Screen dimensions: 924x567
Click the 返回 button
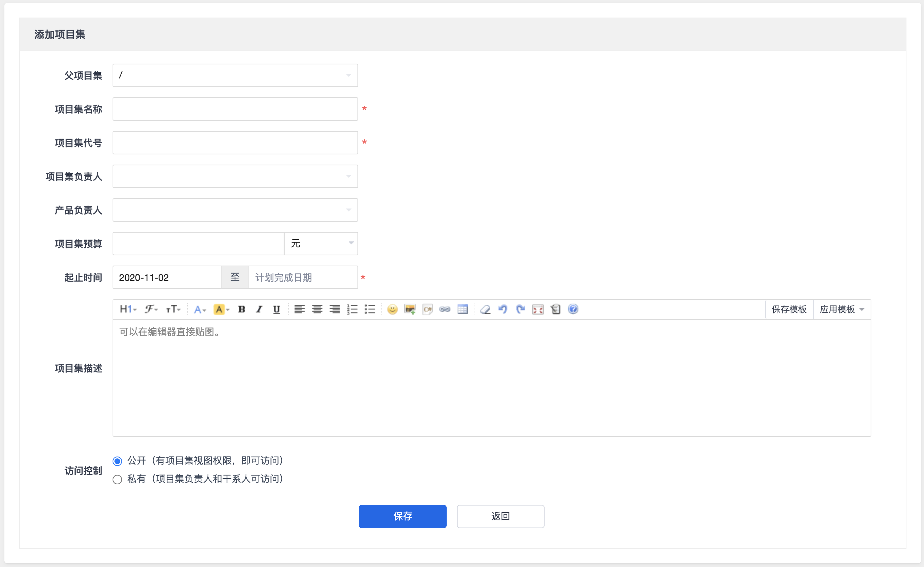coord(500,517)
